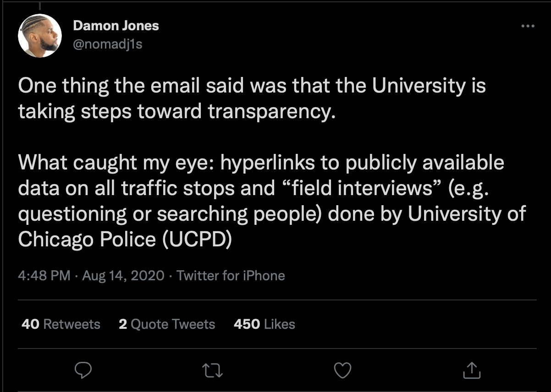This screenshot has height=392, width=551.
Task: Click the Aug 14, 2020 date
Action: (x=123, y=276)
